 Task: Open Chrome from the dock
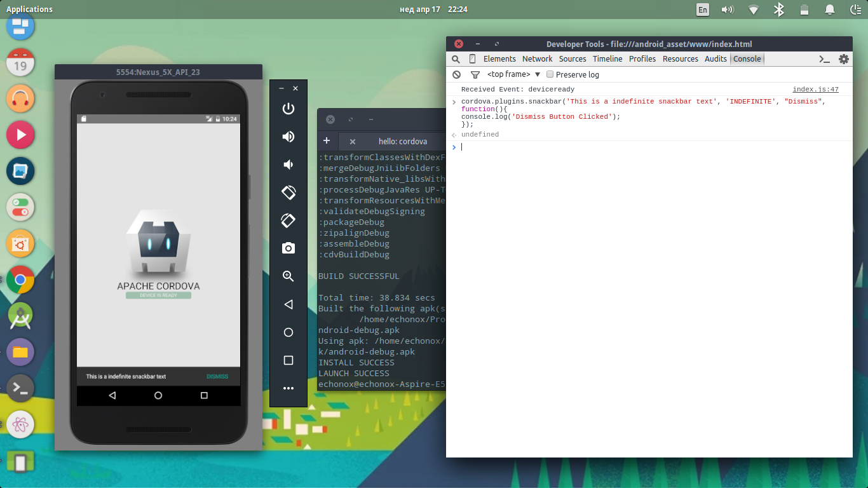[x=20, y=280]
